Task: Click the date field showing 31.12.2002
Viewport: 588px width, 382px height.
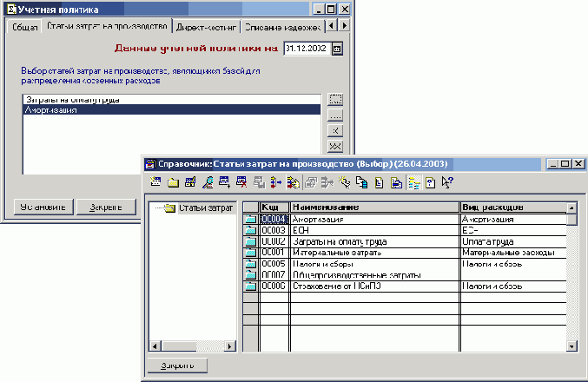Action: pyautogui.click(x=306, y=49)
